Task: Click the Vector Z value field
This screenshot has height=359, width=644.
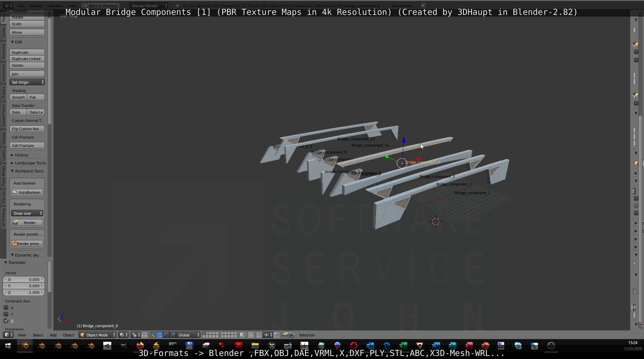Action: click(24, 292)
